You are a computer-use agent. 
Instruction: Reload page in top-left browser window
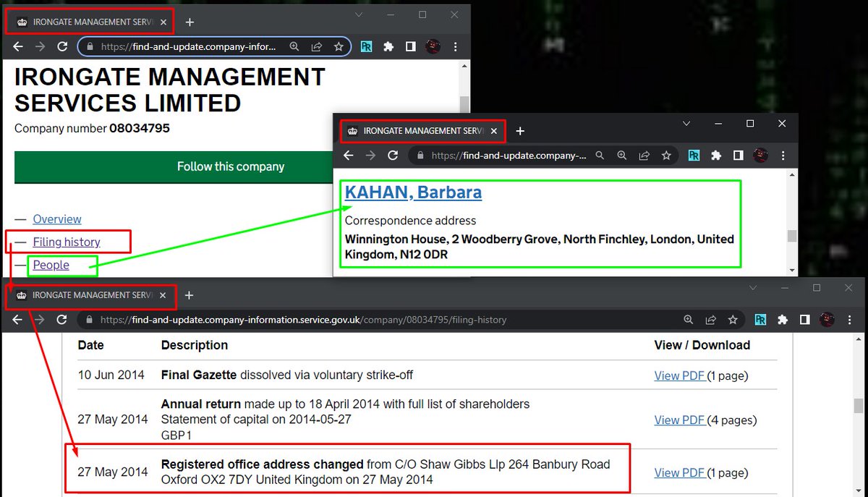62,46
